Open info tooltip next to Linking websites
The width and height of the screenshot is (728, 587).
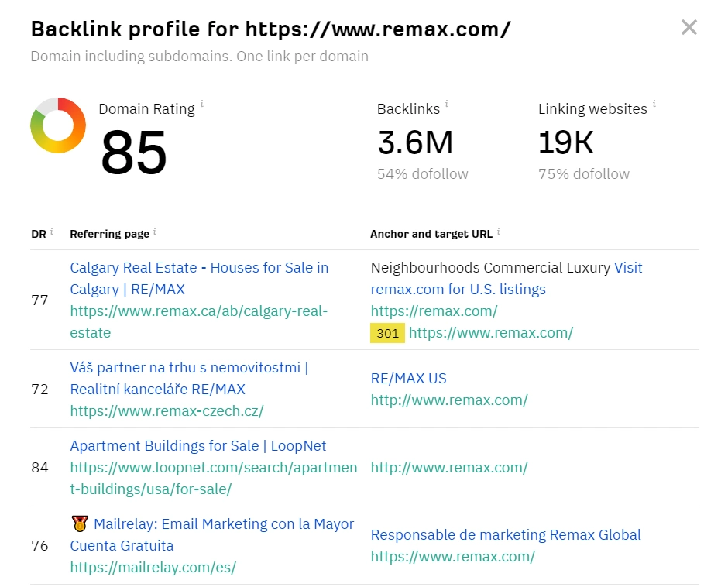654,103
